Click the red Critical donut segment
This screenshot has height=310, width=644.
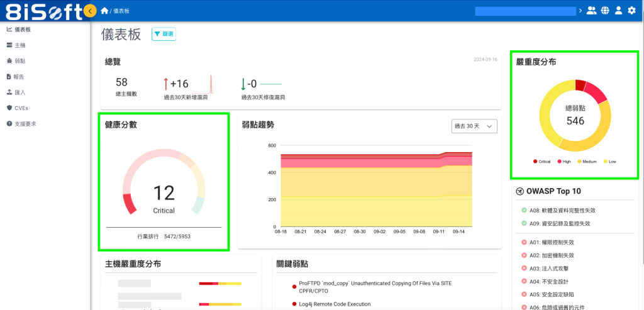pyautogui.click(x=580, y=85)
